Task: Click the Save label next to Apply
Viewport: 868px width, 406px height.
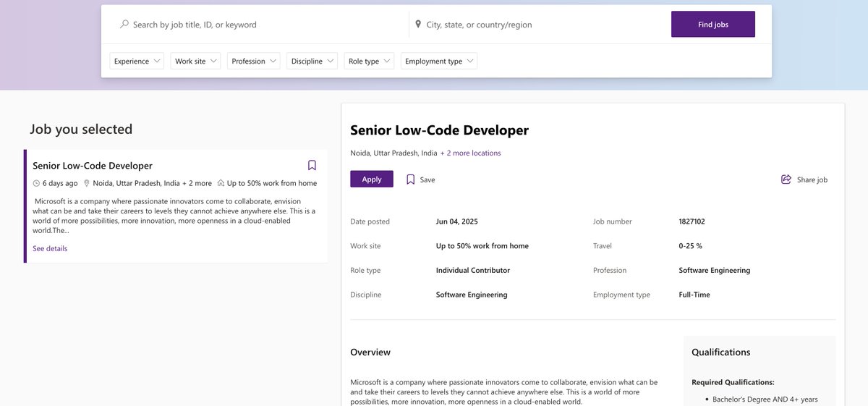Action: pyautogui.click(x=427, y=179)
